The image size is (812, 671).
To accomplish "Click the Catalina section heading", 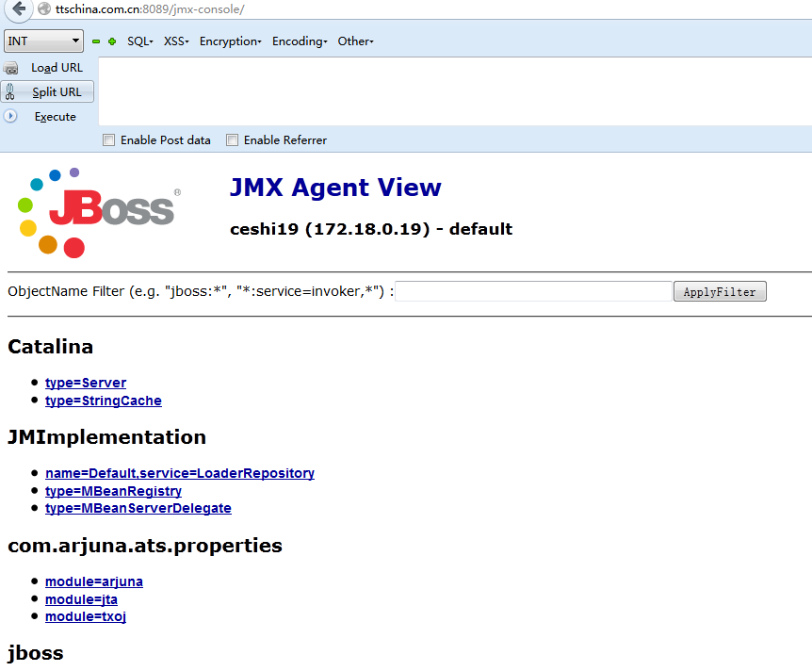I will pyautogui.click(x=50, y=347).
